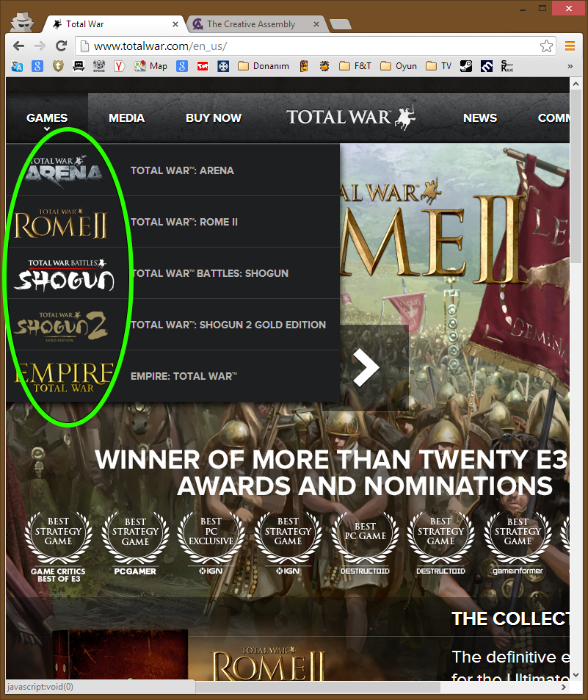Click the Shogun 2 logo thumbnail

click(x=61, y=326)
